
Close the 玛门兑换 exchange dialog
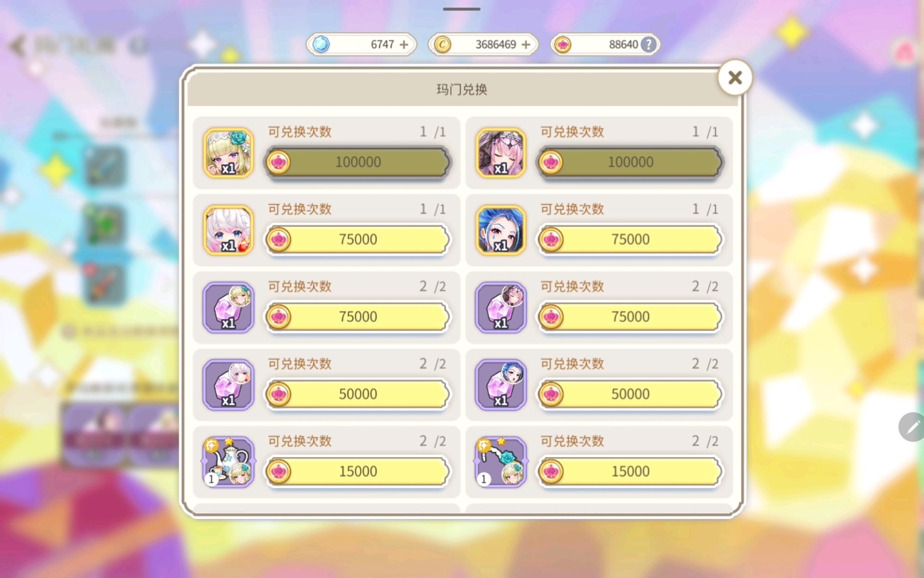pyautogui.click(x=735, y=78)
